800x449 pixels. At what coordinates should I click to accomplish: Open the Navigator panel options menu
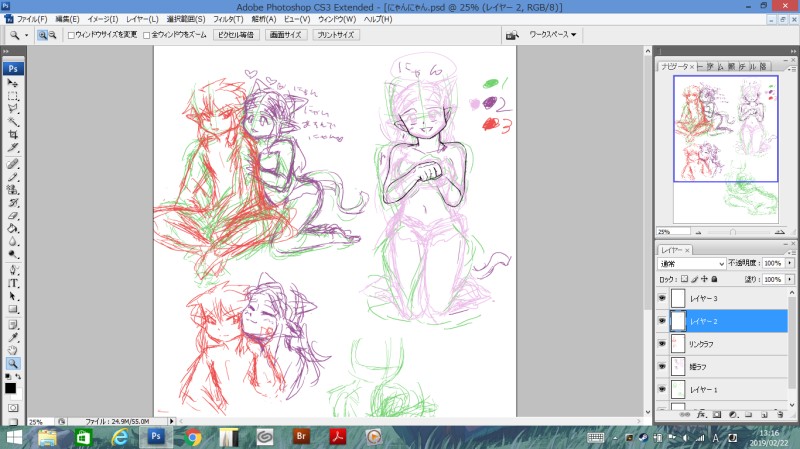[x=792, y=69]
